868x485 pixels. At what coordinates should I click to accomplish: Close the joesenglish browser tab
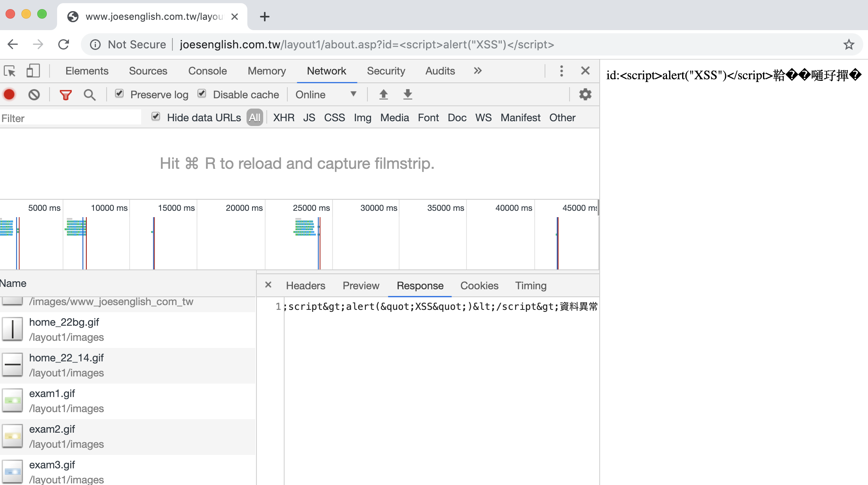click(x=235, y=17)
